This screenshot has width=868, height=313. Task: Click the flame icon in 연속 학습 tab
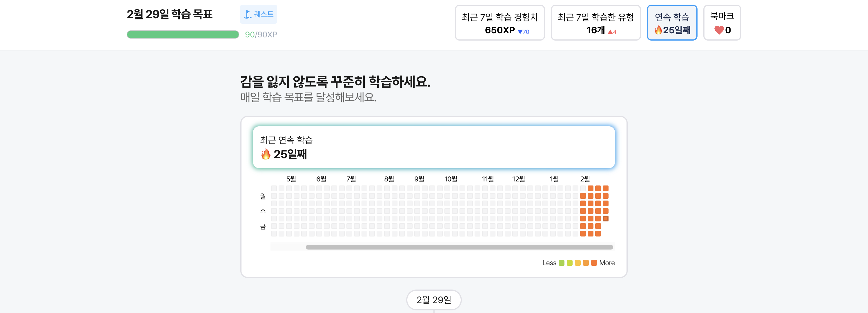[x=658, y=30]
